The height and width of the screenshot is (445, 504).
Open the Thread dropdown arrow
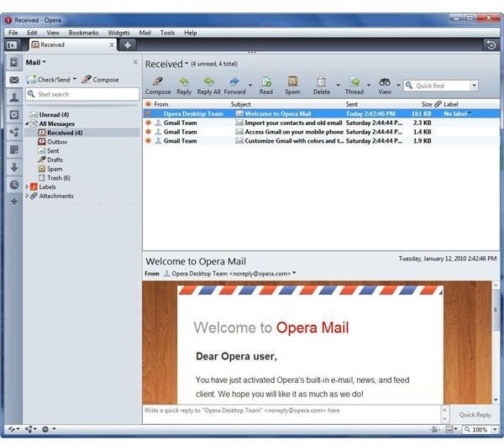[x=369, y=86]
